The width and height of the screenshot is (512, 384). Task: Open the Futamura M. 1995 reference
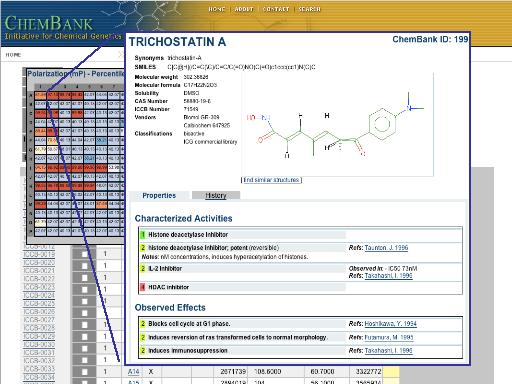389,337
